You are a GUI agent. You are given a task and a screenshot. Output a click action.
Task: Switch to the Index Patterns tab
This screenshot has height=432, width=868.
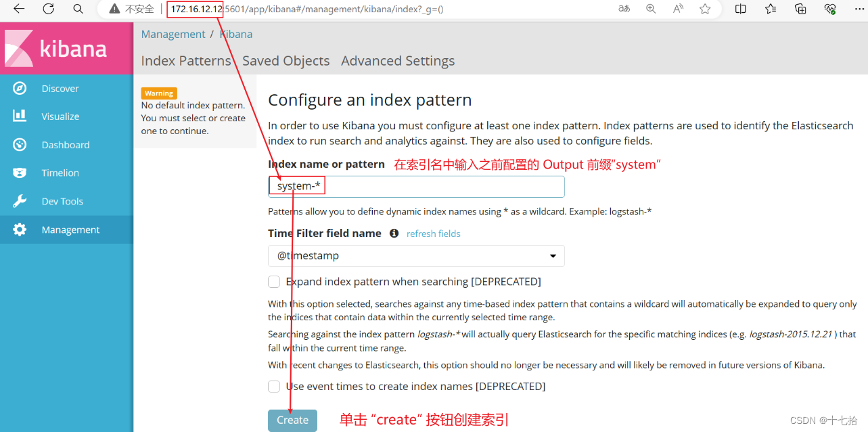click(186, 61)
